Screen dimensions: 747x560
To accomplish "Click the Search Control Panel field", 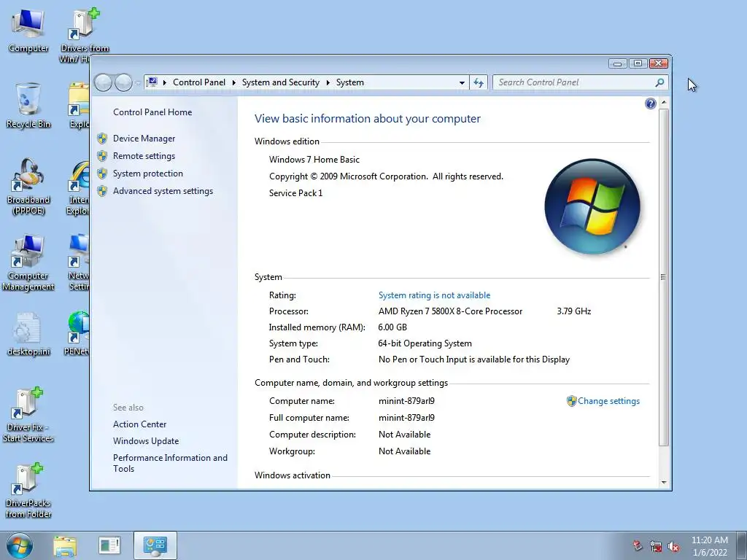I will [575, 82].
